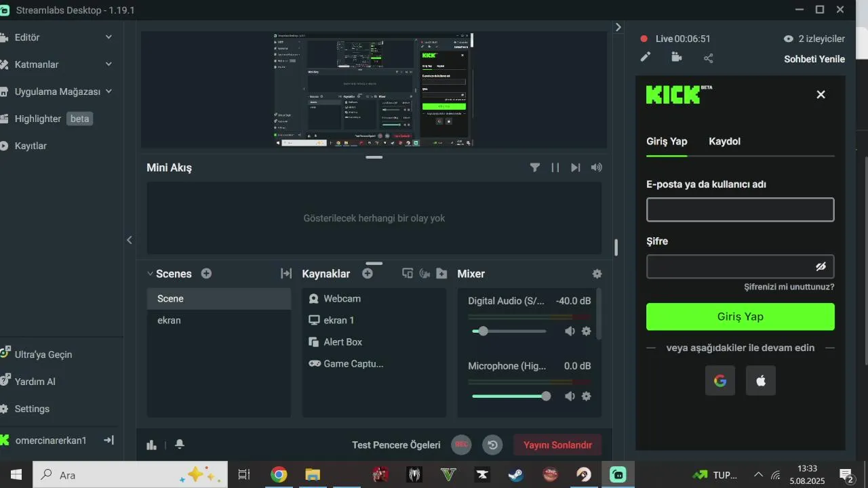Click Yayını Sonlandır to end stream

click(x=557, y=445)
